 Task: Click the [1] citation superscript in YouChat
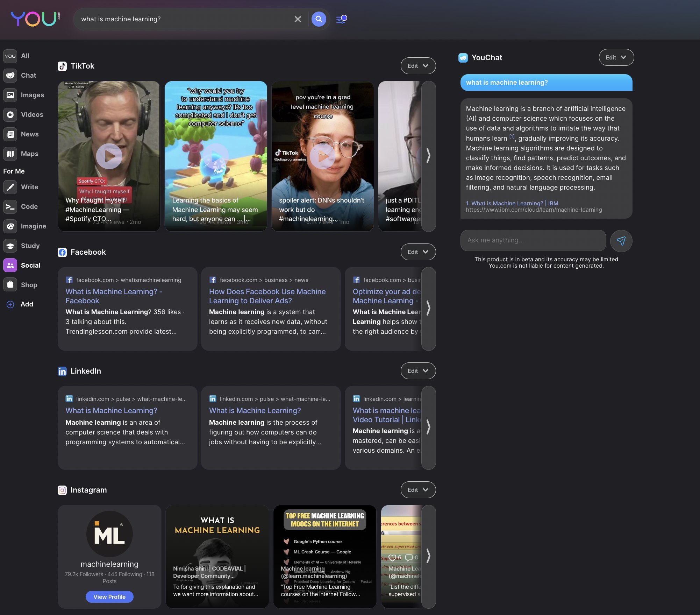click(x=512, y=137)
